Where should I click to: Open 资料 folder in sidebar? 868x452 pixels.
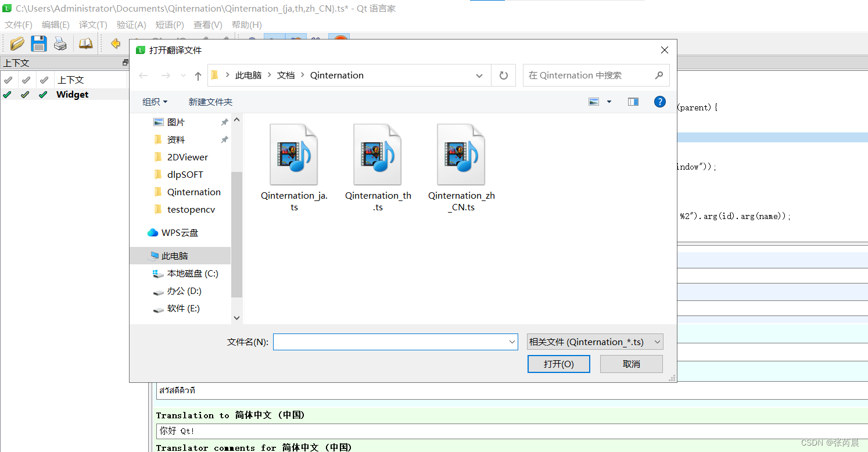pyautogui.click(x=175, y=139)
